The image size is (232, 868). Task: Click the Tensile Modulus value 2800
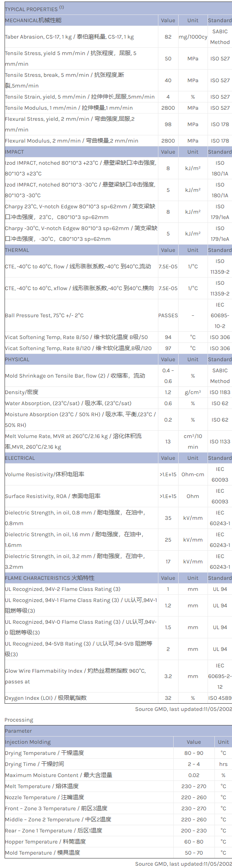pyautogui.click(x=168, y=108)
